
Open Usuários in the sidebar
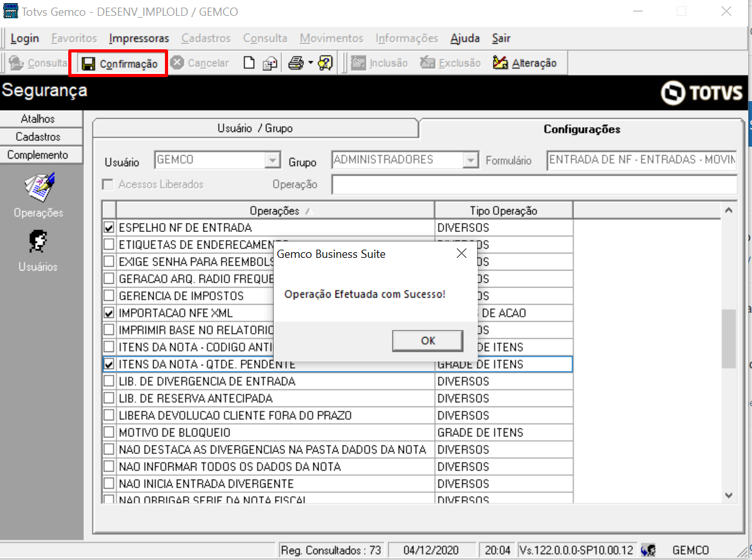(38, 251)
